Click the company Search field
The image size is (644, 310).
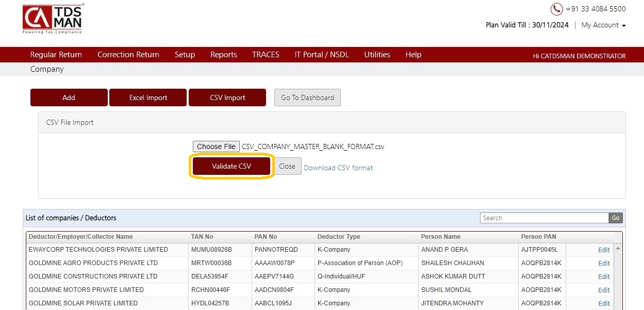[544, 218]
